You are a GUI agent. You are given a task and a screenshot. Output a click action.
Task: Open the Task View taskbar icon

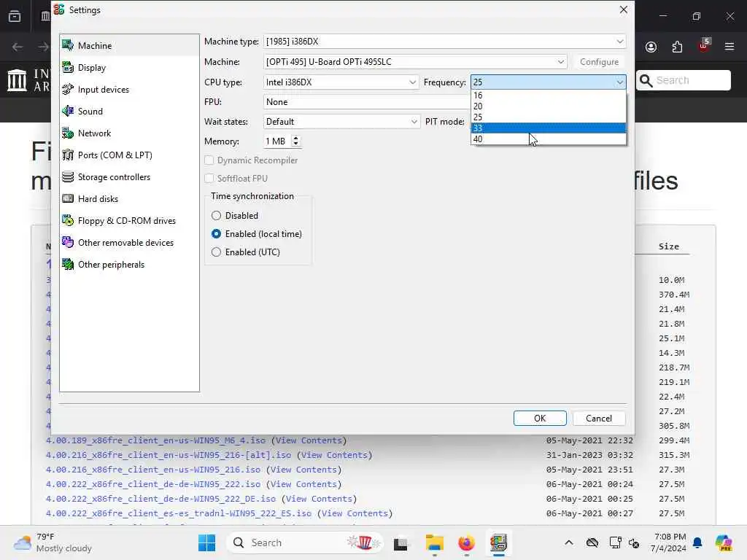point(400,542)
